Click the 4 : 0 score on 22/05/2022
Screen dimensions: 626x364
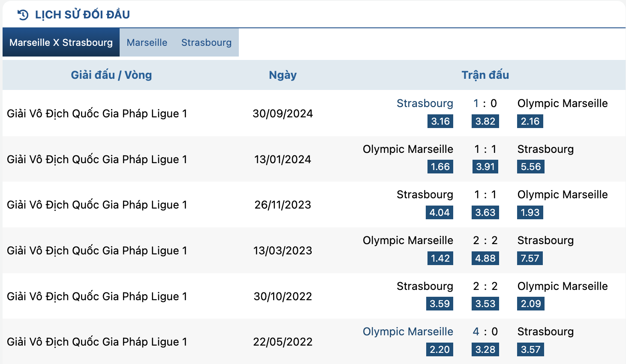(x=485, y=331)
